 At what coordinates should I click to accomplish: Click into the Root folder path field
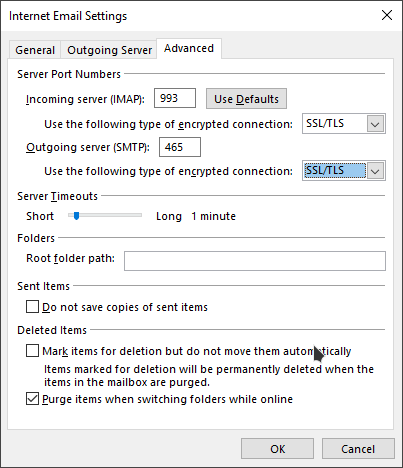(255, 261)
